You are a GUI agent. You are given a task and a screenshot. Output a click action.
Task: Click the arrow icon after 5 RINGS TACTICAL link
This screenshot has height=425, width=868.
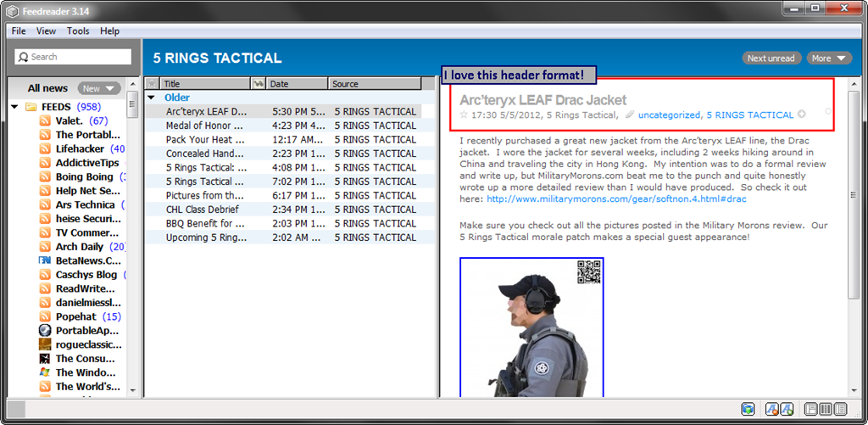pyautogui.click(x=801, y=115)
